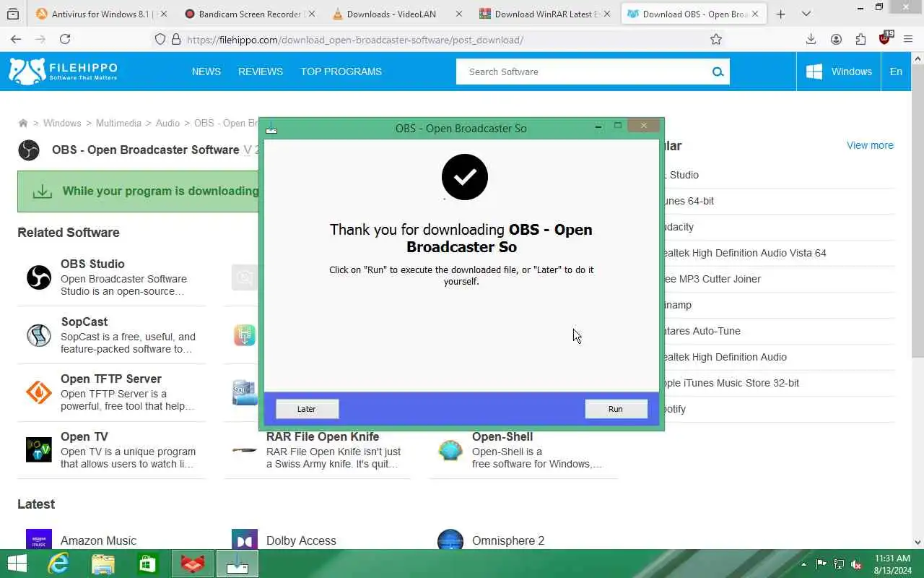Click the Open-Shell program icon
This screenshot has width=924, height=578.
pos(450,450)
